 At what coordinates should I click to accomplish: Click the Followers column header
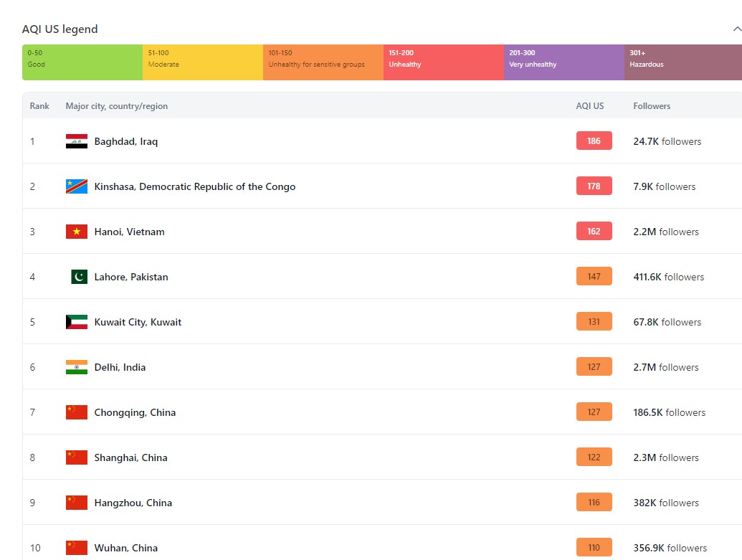pyautogui.click(x=652, y=106)
